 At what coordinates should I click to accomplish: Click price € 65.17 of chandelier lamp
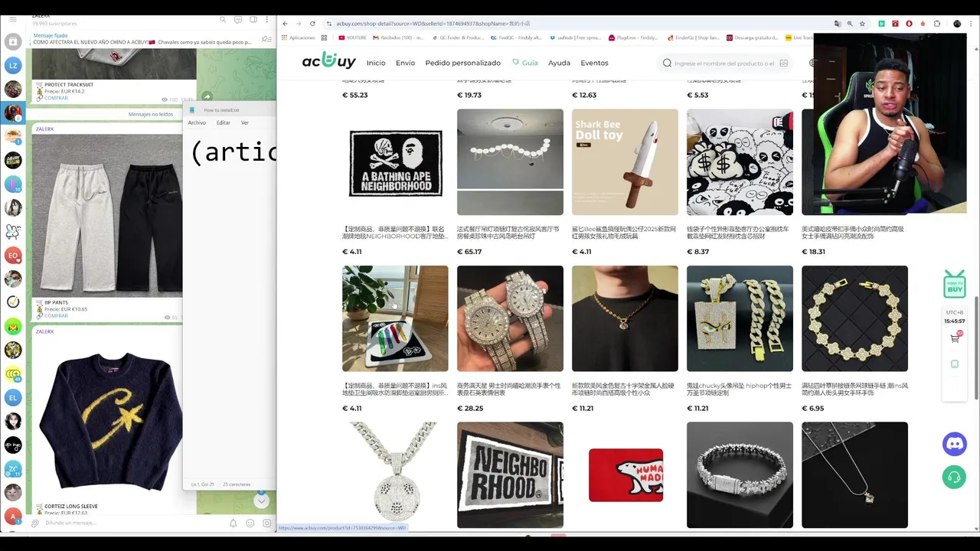pyautogui.click(x=469, y=252)
